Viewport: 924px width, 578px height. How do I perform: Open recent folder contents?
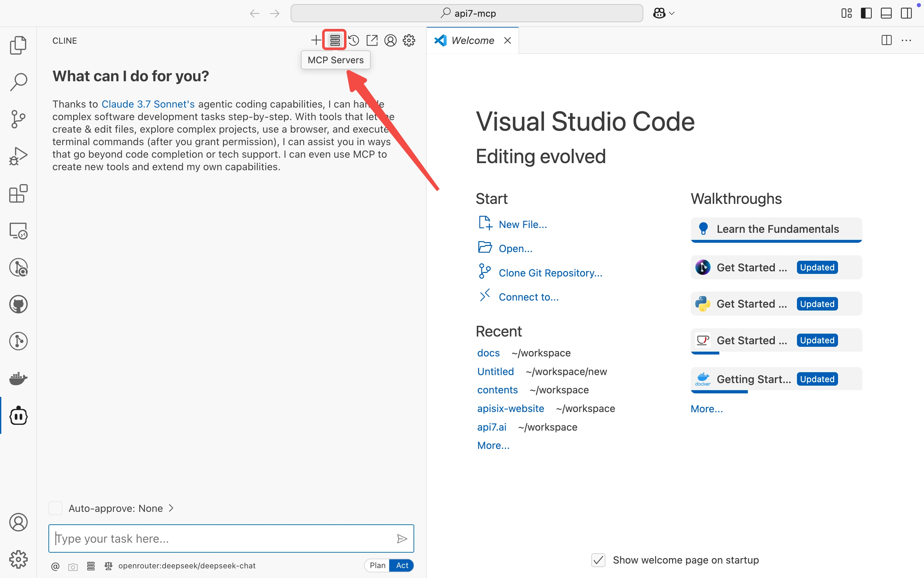pos(498,390)
